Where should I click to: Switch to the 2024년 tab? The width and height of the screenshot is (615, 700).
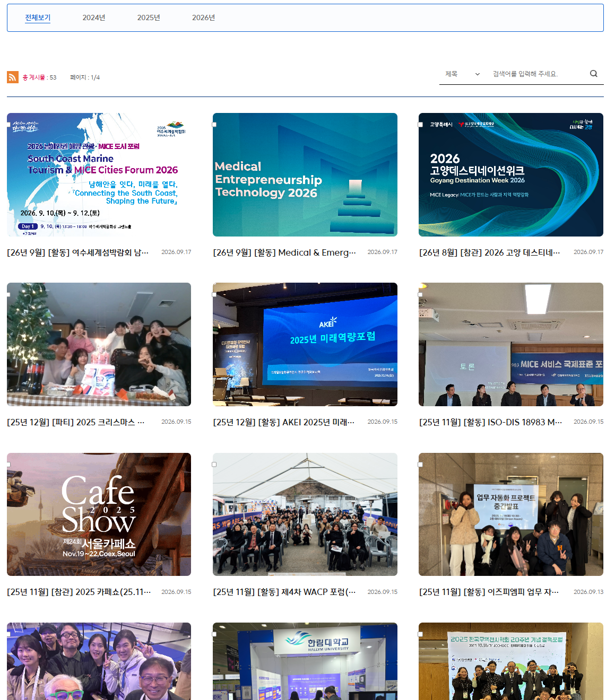point(94,17)
